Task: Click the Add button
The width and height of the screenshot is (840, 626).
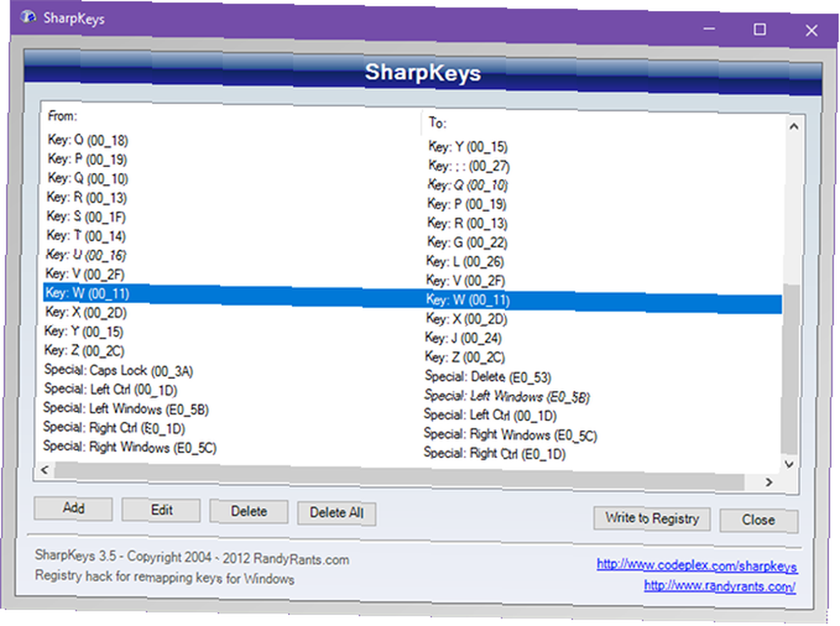Action: (x=73, y=508)
